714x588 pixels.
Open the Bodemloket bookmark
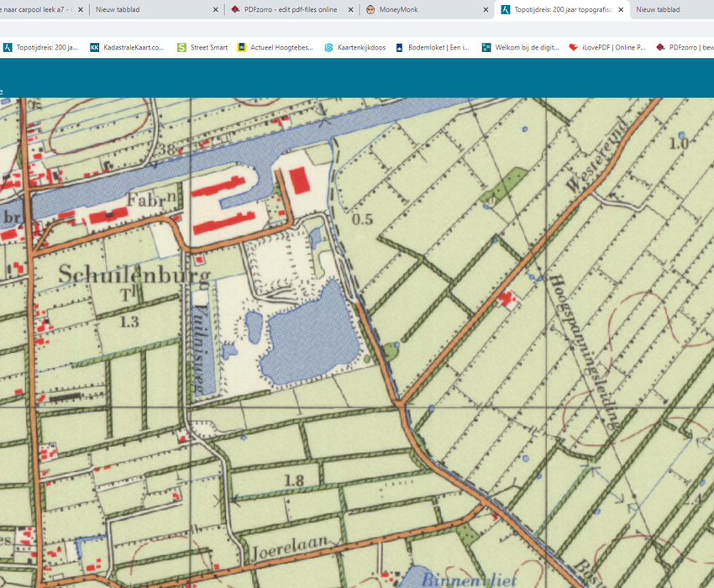click(x=432, y=47)
